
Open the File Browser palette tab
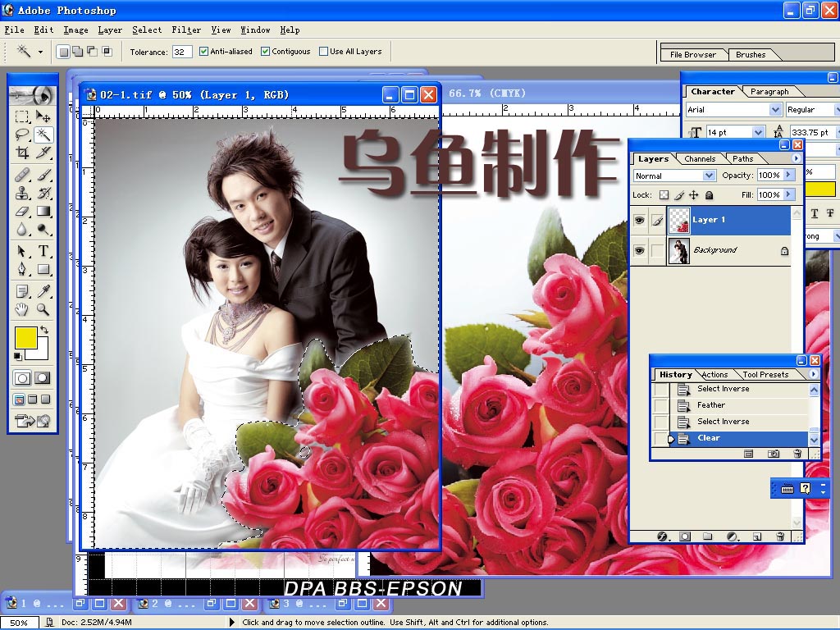click(692, 55)
